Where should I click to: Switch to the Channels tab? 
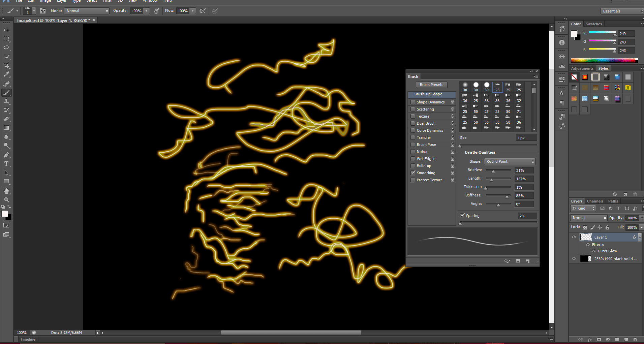coord(595,201)
